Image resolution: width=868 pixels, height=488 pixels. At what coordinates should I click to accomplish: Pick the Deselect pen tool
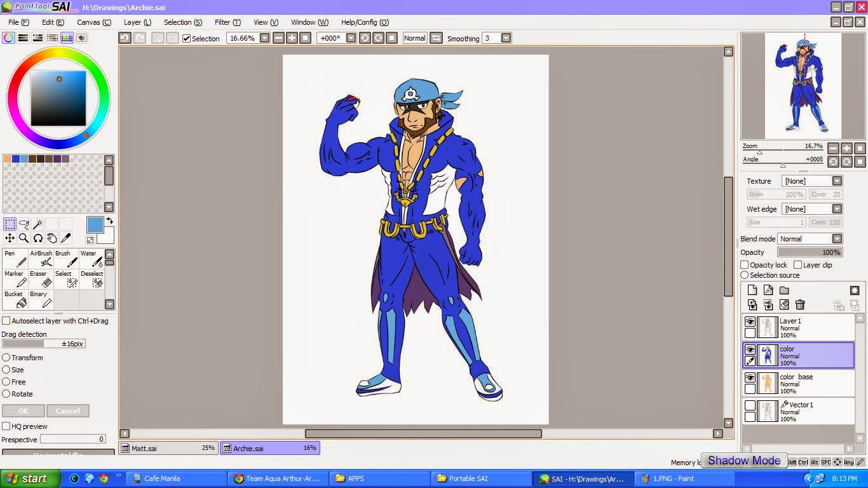(92, 279)
